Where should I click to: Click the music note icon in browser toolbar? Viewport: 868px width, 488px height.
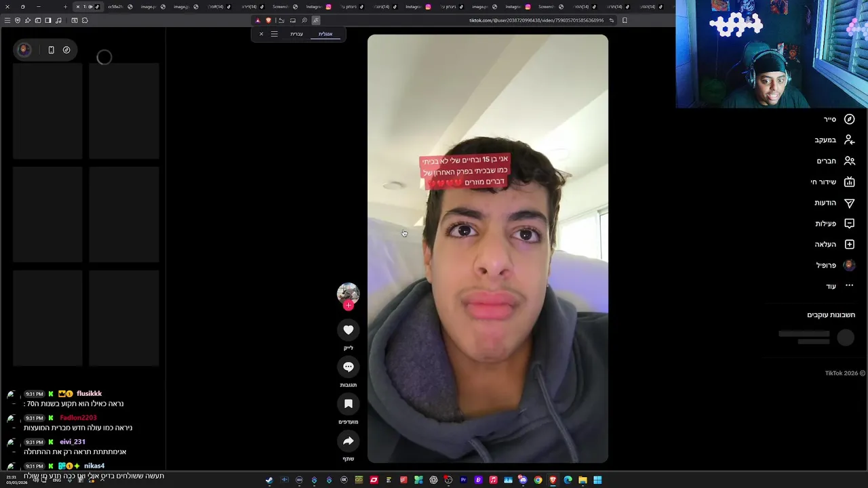pos(58,20)
